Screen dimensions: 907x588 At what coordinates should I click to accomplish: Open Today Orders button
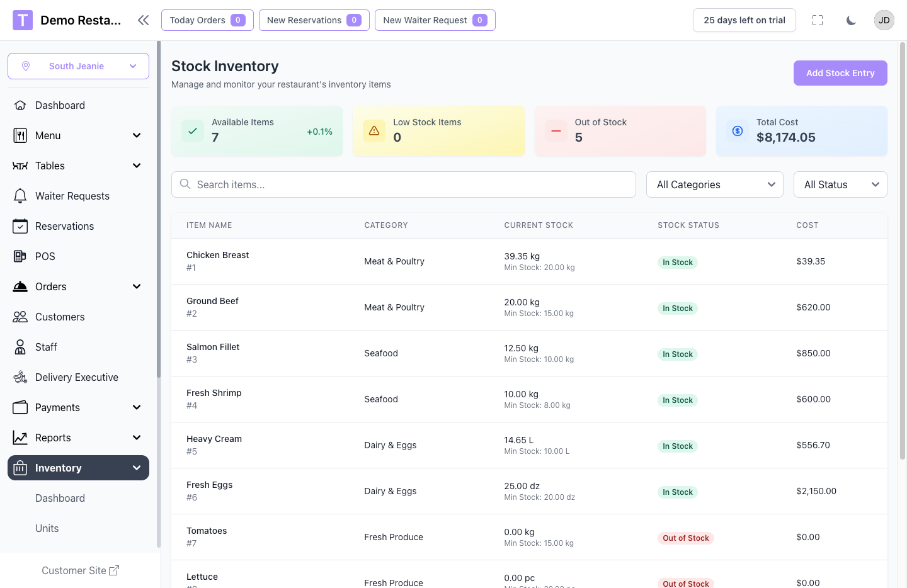tap(207, 20)
